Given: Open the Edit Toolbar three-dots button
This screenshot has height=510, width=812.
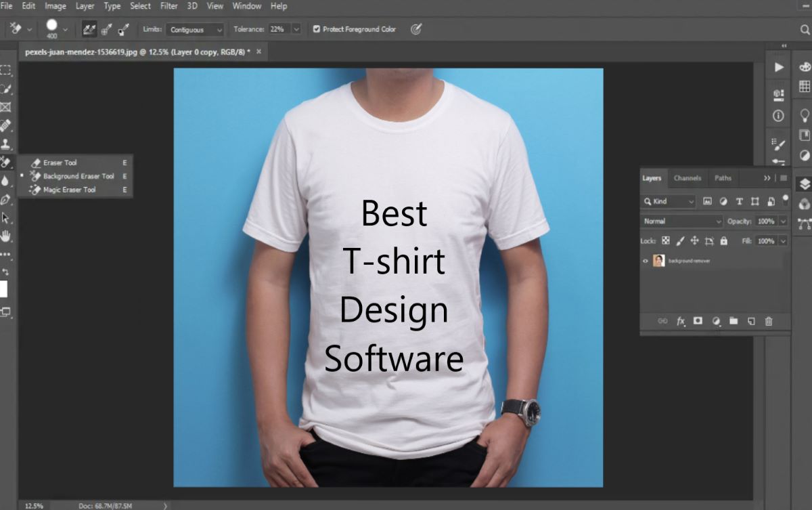Looking at the screenshot, I should pos(5,255).
